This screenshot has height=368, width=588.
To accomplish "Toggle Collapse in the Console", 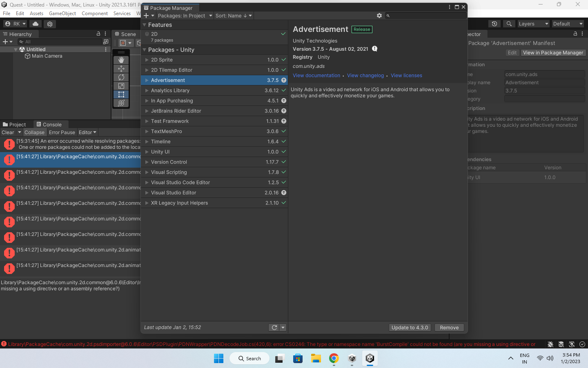I will click(35, 132).
